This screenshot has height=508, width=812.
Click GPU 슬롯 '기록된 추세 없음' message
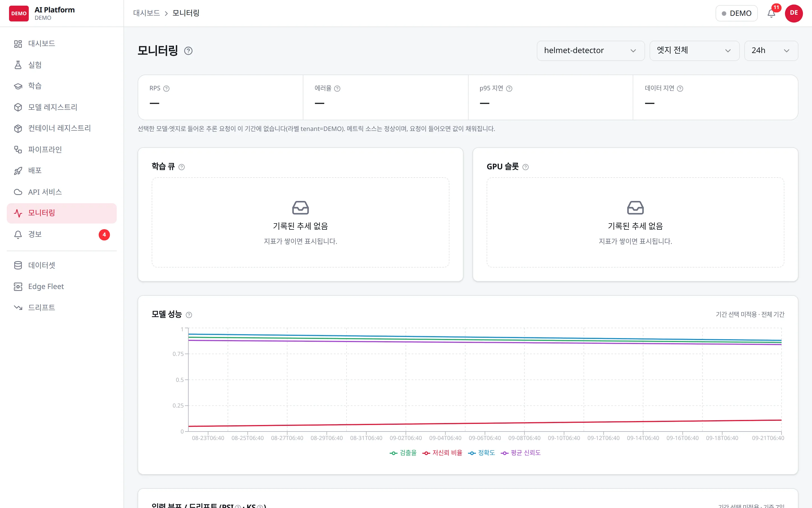point(635,226)
